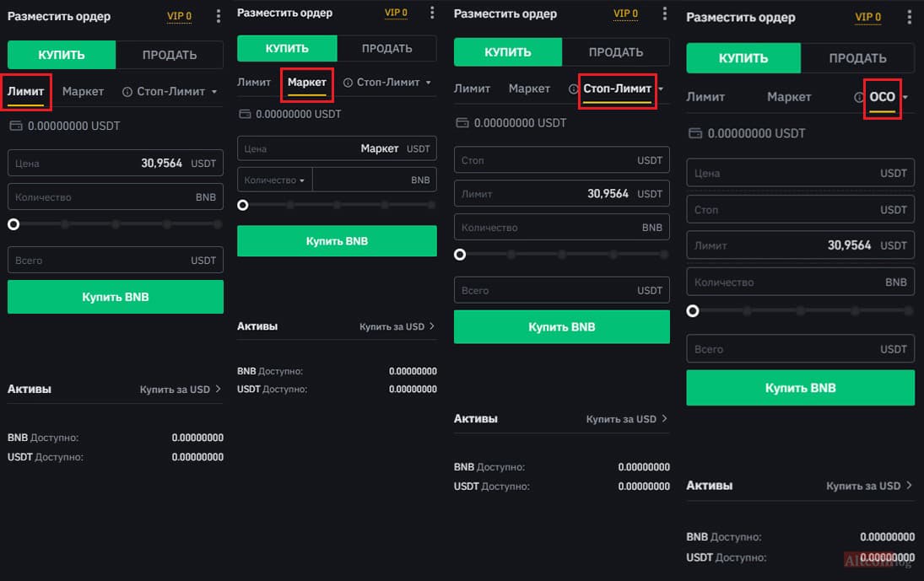The image size is (924, 581).
Task: Switch to Маркет tab in Stop-Limit order panel
Action: [529, 89]
